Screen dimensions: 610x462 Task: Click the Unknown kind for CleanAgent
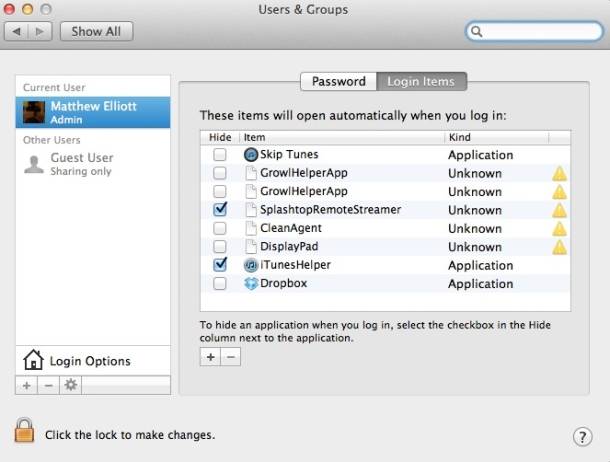tap(475, 229)
